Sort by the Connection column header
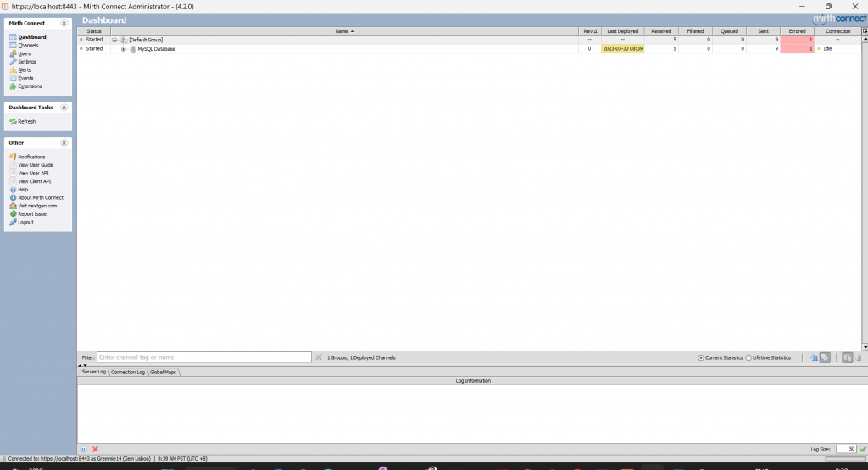Screen dimensions: 868x470 click(x=837, y=31)
